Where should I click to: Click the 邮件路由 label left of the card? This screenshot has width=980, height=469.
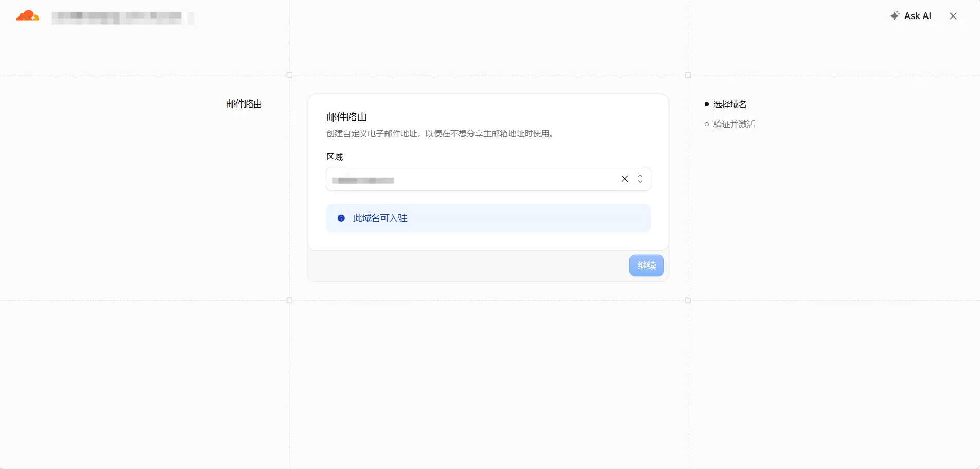(x=244, y=104)
